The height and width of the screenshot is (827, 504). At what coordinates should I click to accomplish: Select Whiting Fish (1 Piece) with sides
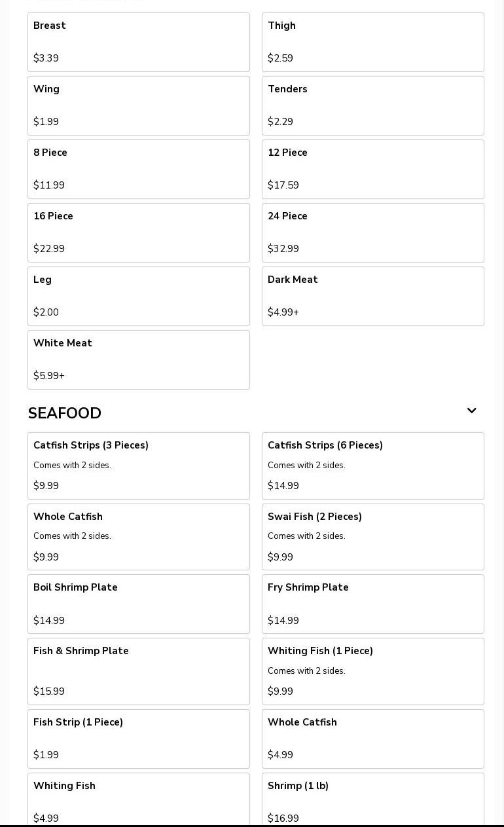[373, 671]
